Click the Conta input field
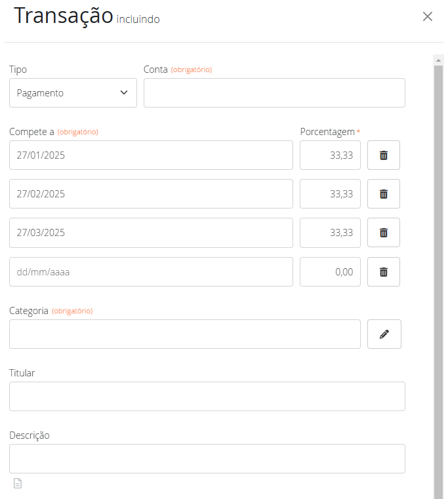 click(274, 93)
